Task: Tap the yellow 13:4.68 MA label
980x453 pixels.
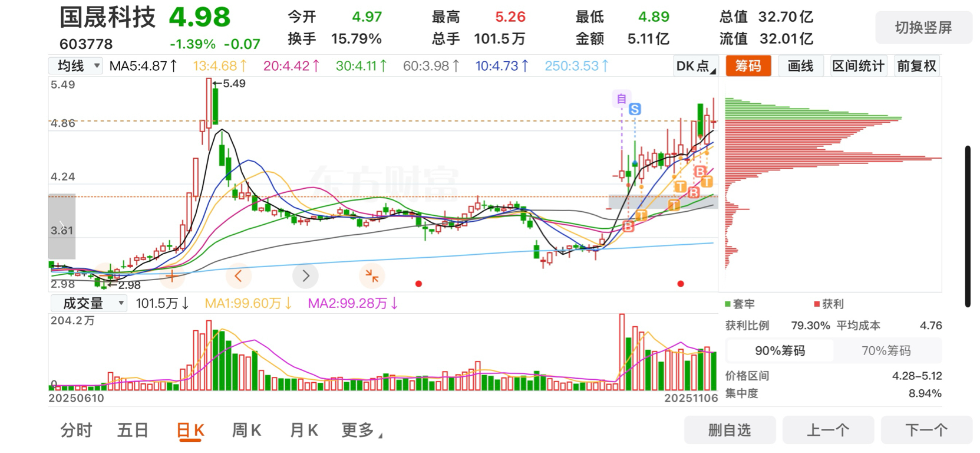Action: [220, 66]
